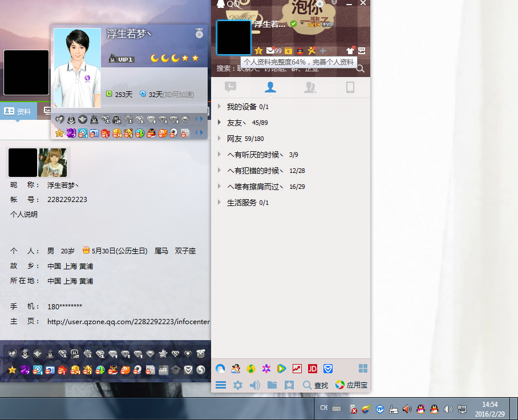Image resolution: width=518 pixels, height=420 pixels.
Task: Open the interface manager icon beside the shirt
Action: point(362,51)
